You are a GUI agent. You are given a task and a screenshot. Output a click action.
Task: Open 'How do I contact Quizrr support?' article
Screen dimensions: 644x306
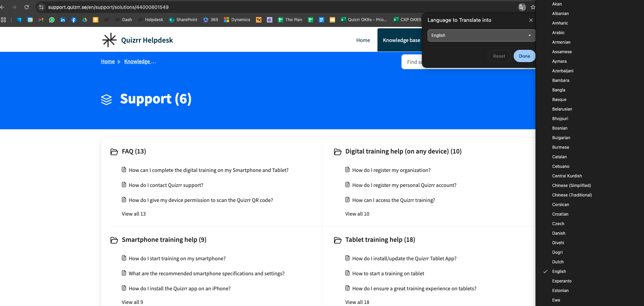point(166,185)
